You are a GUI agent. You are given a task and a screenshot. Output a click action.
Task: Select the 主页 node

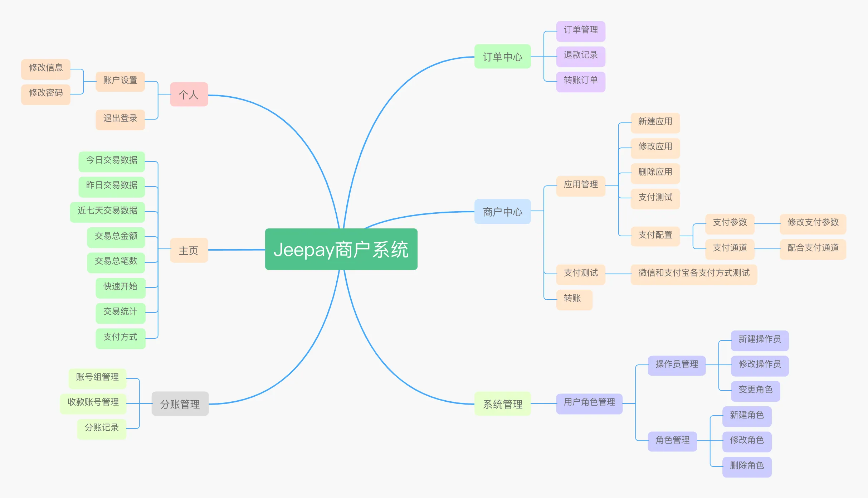(x=189, y=250)
